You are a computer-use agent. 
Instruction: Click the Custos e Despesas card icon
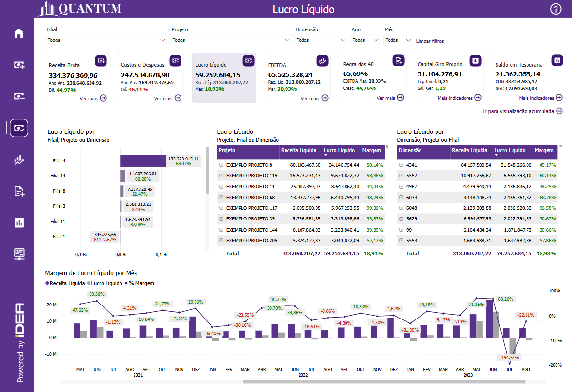click(175, 60)
